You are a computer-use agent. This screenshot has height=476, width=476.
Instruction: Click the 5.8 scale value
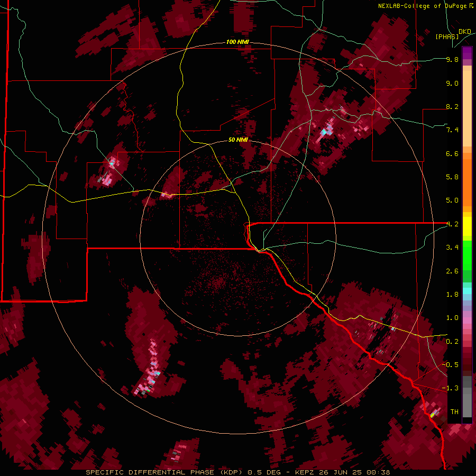click(x=452, y=177)
